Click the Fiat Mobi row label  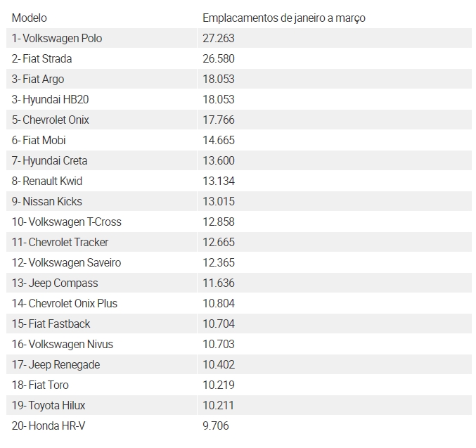39,140
